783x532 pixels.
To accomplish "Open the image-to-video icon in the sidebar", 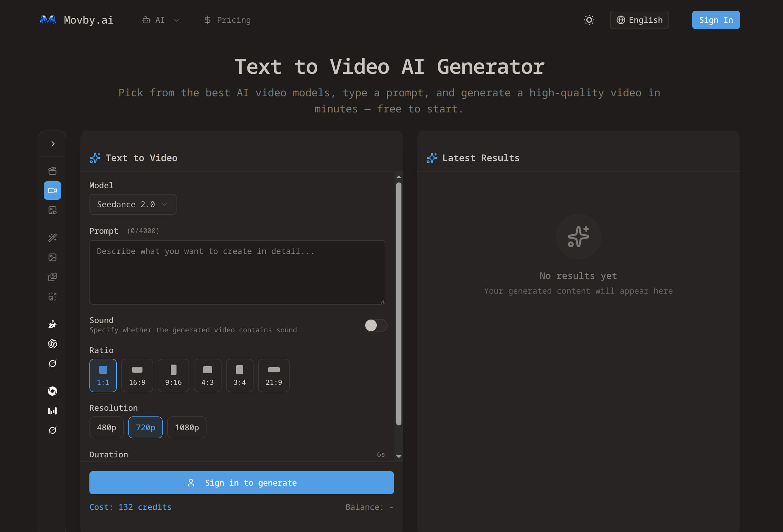I will point(52,210).
